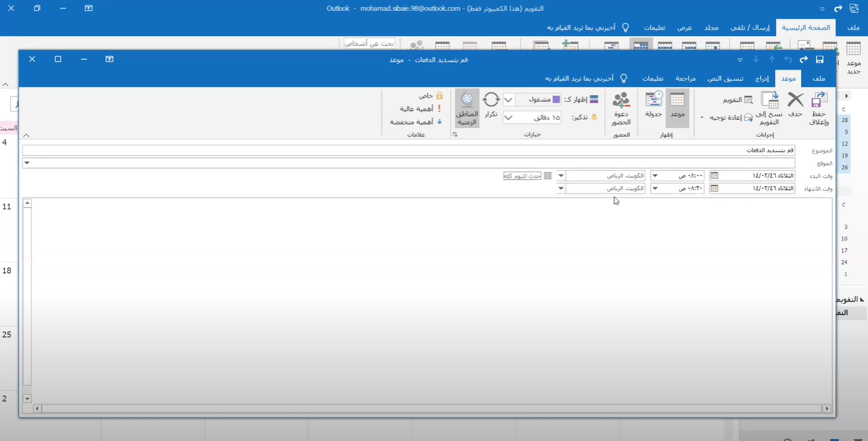This screenshot has height=441, width=868.
Task: Open the reminder (١٥ دقائق) dropdown
Action: click(509, 117)
